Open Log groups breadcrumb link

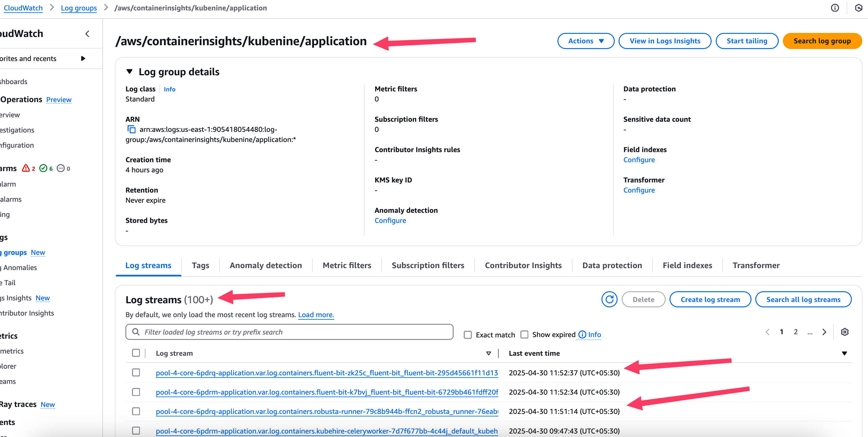(x=79, y=8)
